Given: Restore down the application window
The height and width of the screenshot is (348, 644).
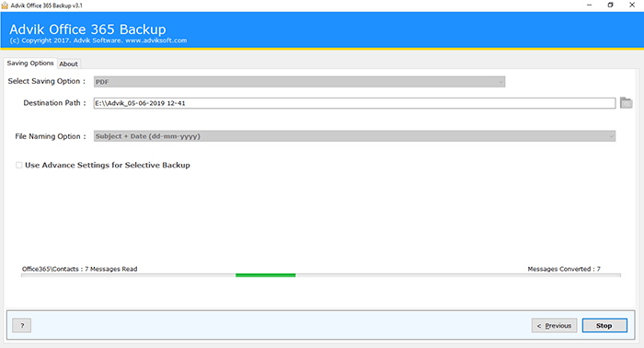Looking at the screenshot, I should [610, 5].
